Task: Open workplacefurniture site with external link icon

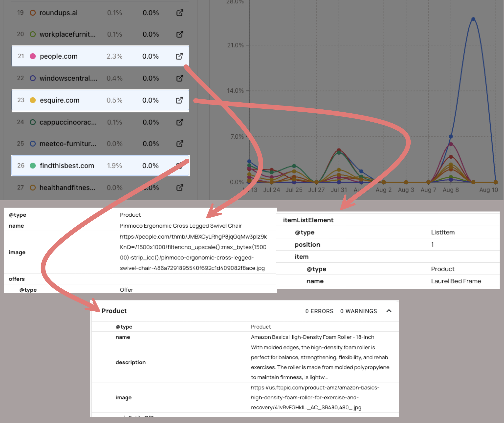Action: coord(180,34)
